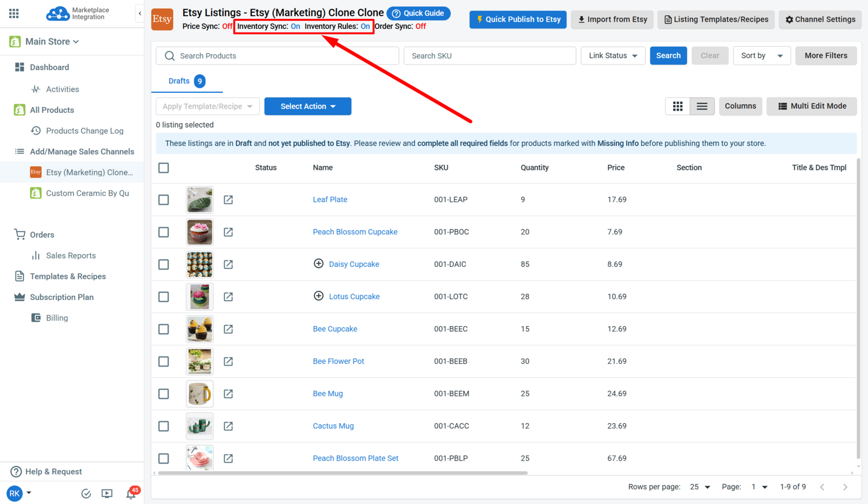The image size is (868, 504).
Task: Open the video tutorials icon in footer
Action: tap(107, 494)
